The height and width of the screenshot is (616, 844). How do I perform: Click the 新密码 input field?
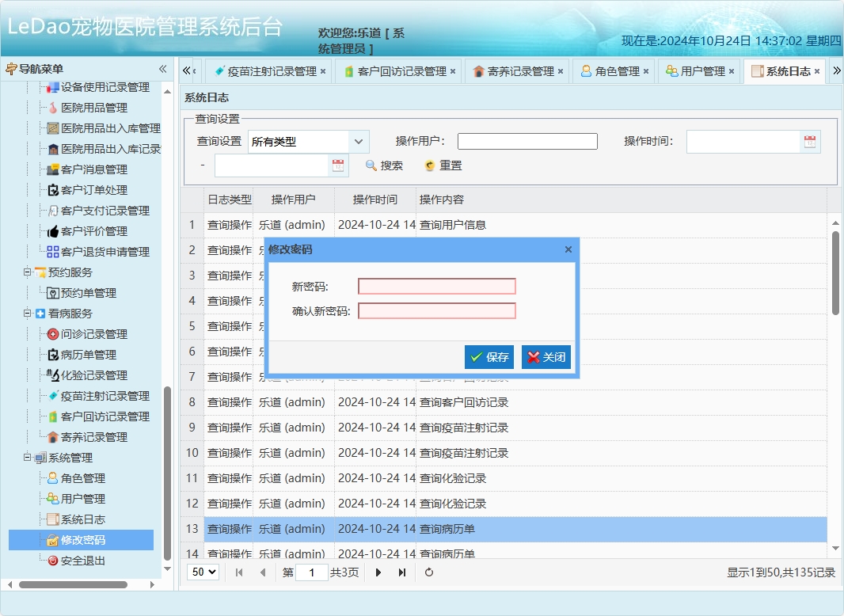coord(436,286)
